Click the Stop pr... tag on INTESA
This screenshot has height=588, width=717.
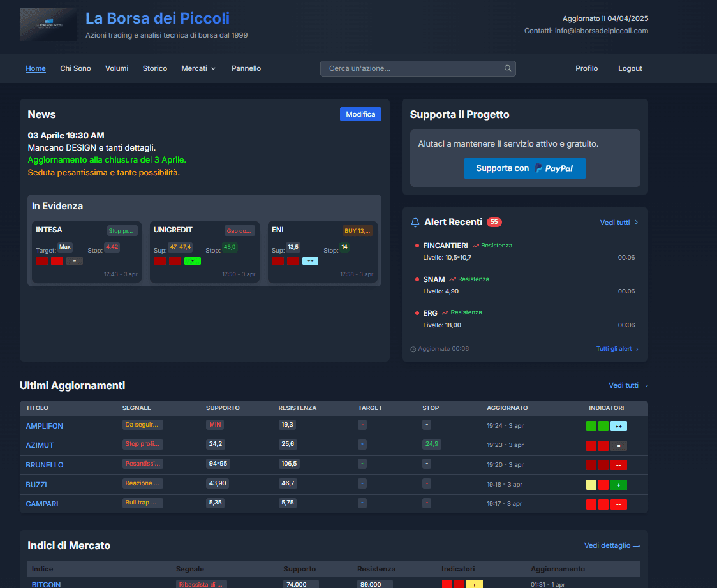(x=122, y=231)
